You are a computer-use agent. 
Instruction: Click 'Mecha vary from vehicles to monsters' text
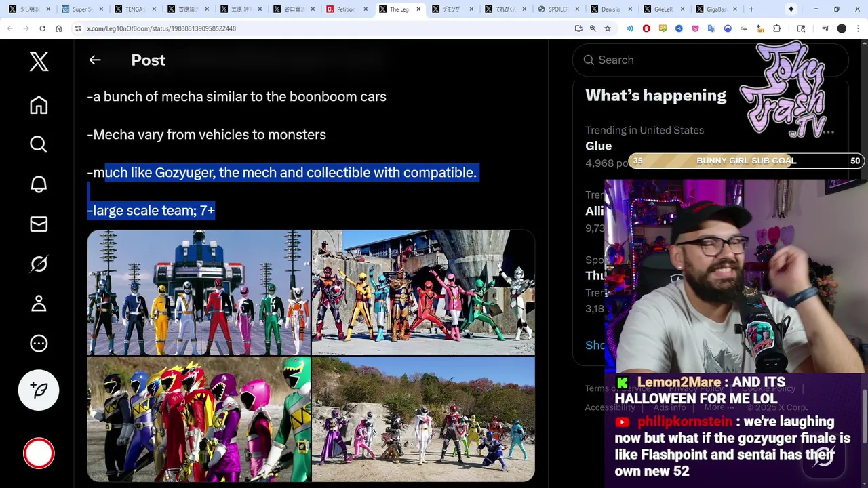[x=207, y=134]
